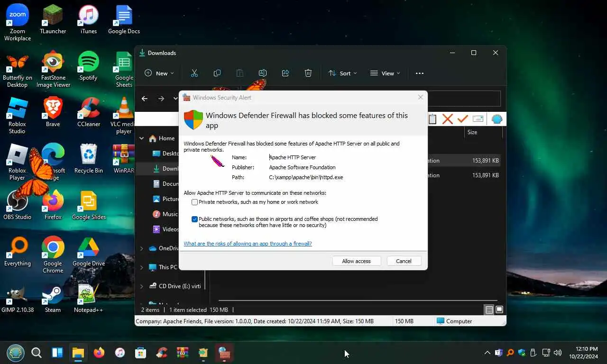Uncheck the Public networks checkbox
The height and width of the screenshot is (364, 607).
pos(194,219)
